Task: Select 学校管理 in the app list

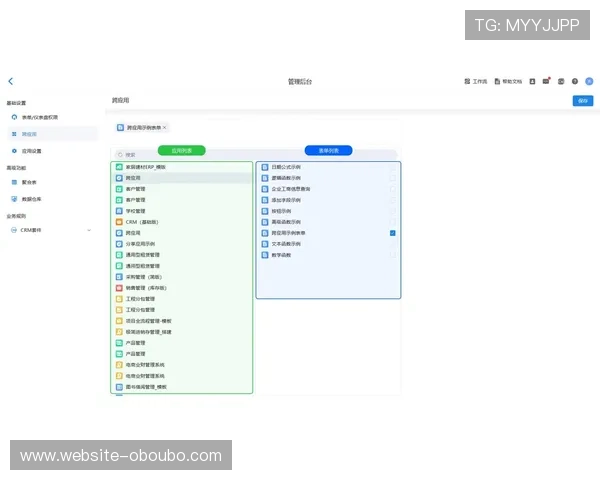Action: click(x=135, y=211)
